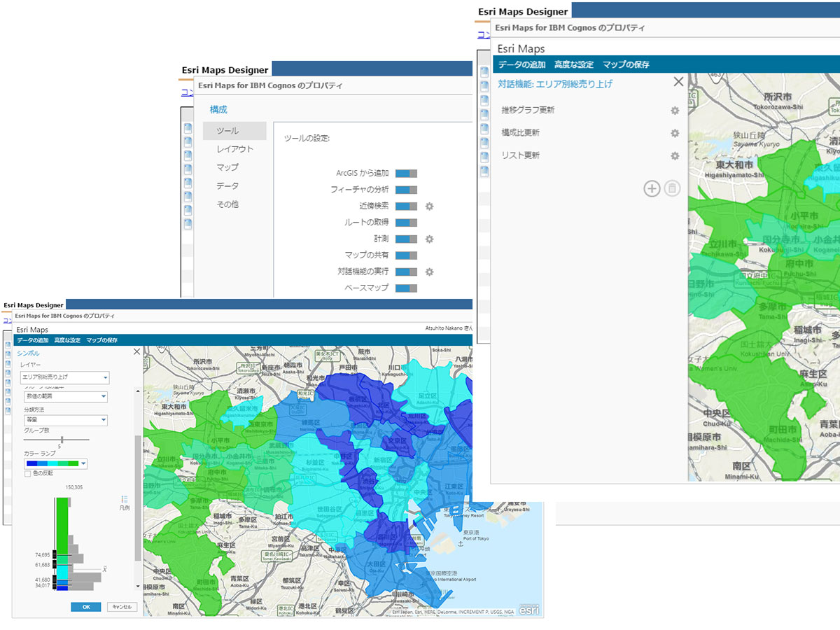Click the キャンセル button
The image size is (840, 630).
[x=122, y=607]
